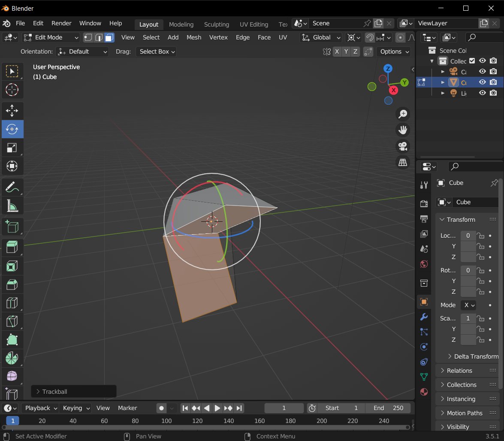Toggle the snapping magnet
The height and width of the screenshot is (441, 504).
click(370, 38)
